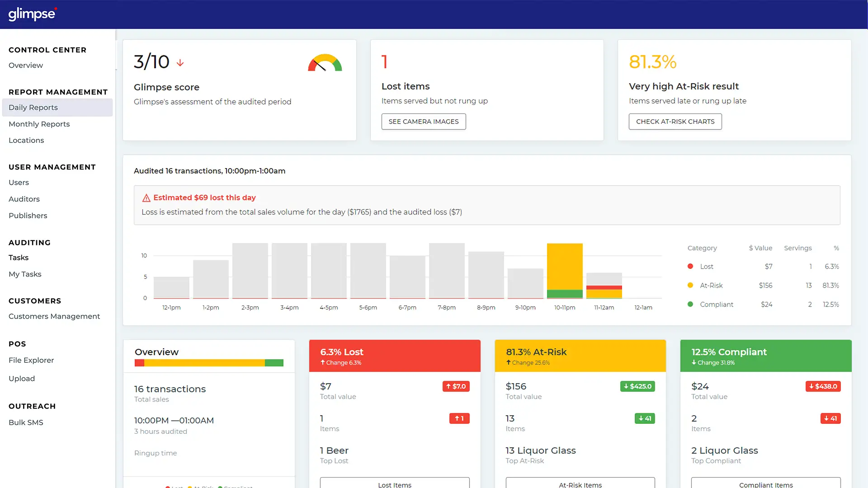The height and width of the screenshot is (488, 868).
Task: Open the Lost Items button
Action: point(394,483)
